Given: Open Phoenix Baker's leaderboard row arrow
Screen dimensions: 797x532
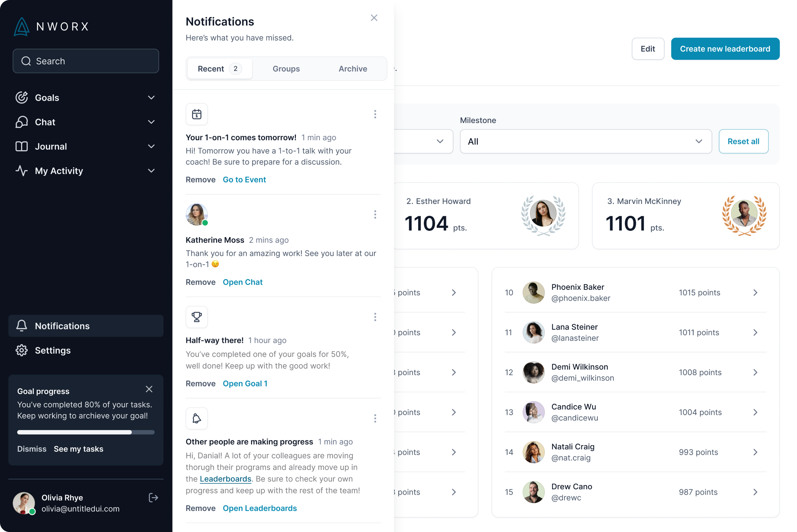Looking at the screenshot, I should (x=755, y=293).
